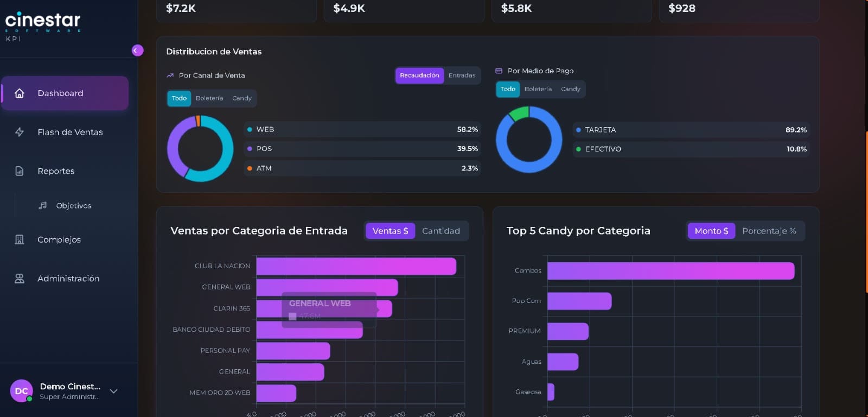Select Candy in Medio de Pago filter
868x417 pixels.
tap(571, 89)
